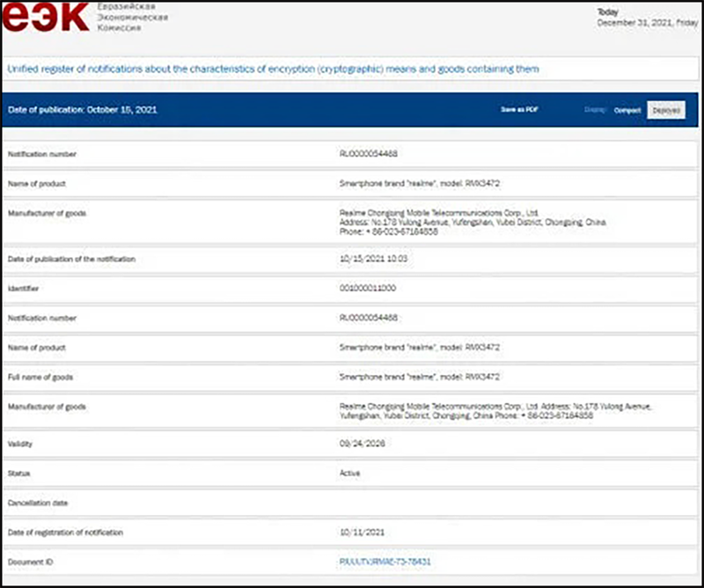Screen dimensions: 704x588
Task: Select the Full name of goods value
Action: point(420,377)
